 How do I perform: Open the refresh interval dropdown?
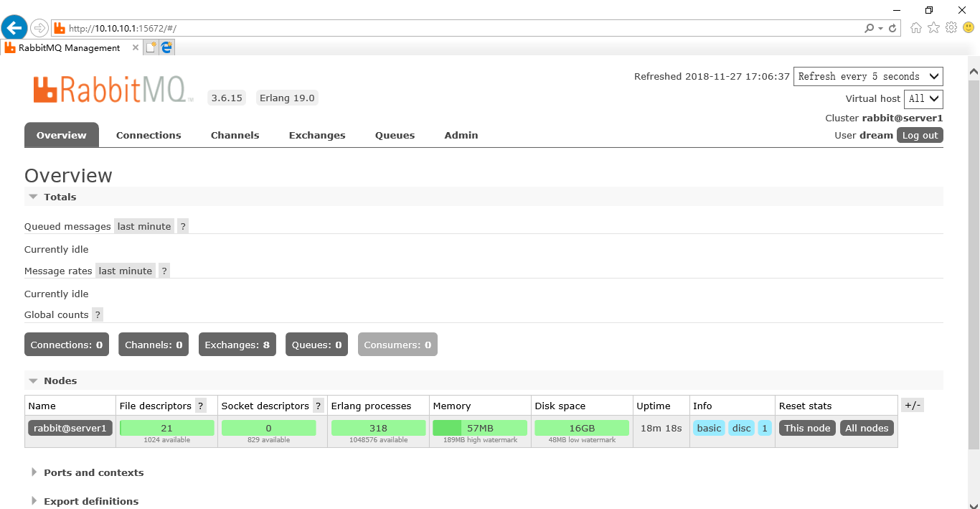click(868, 76)
